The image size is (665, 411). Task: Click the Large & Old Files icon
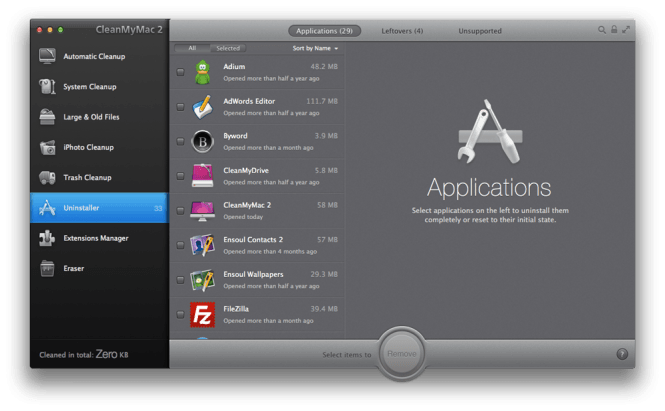click(47, 117)
